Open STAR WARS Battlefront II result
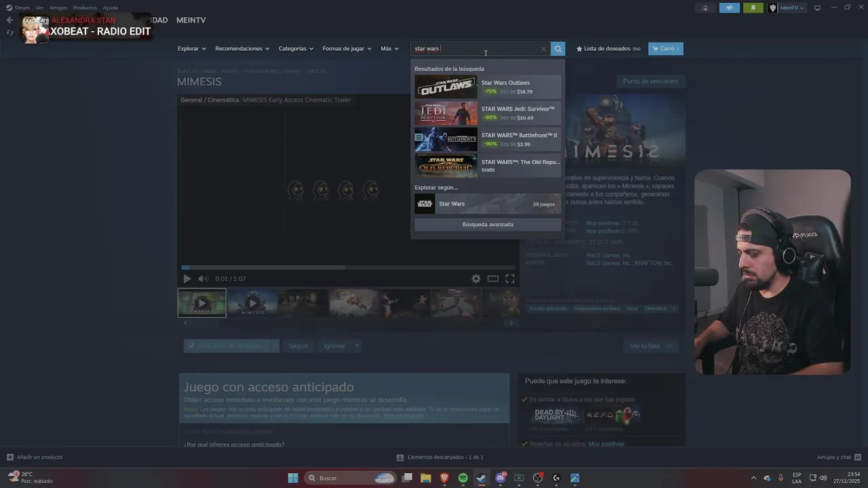The height and width of the screenshot is (488, 868). coord(488,140)
